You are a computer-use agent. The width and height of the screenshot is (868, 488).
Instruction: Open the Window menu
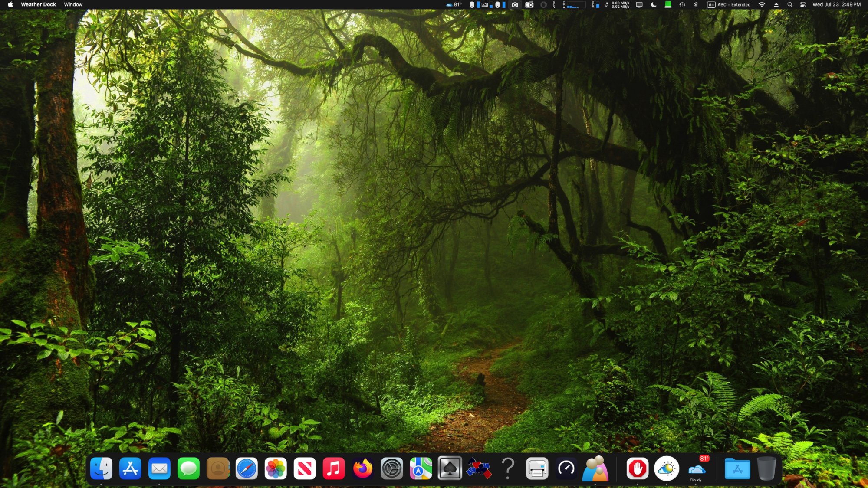pos(73,5)
